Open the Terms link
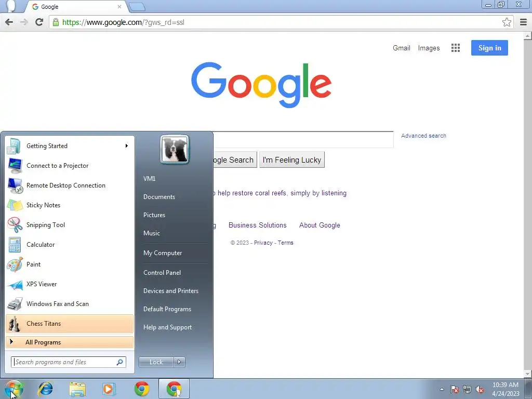The image size is (532, 399). [x=285, y=243]
